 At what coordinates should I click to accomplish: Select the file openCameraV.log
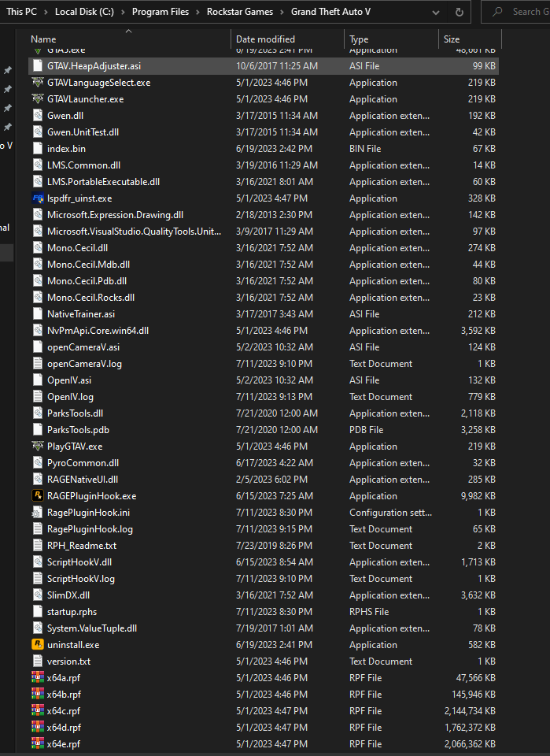point(264,364)
